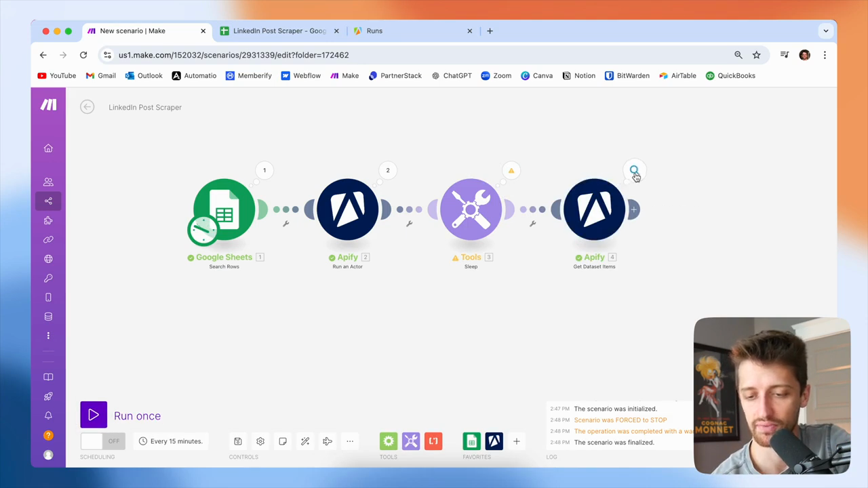Toggle the scenario scheduling switch ON
This screenshot has height=488, width=868.
pyautogui.click(x=102, y=441)
